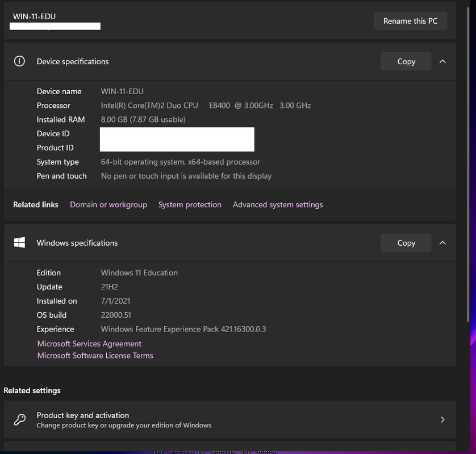Open Microsoft Services Agreement link
Screen dimensions: 476x454
(89, 343)
